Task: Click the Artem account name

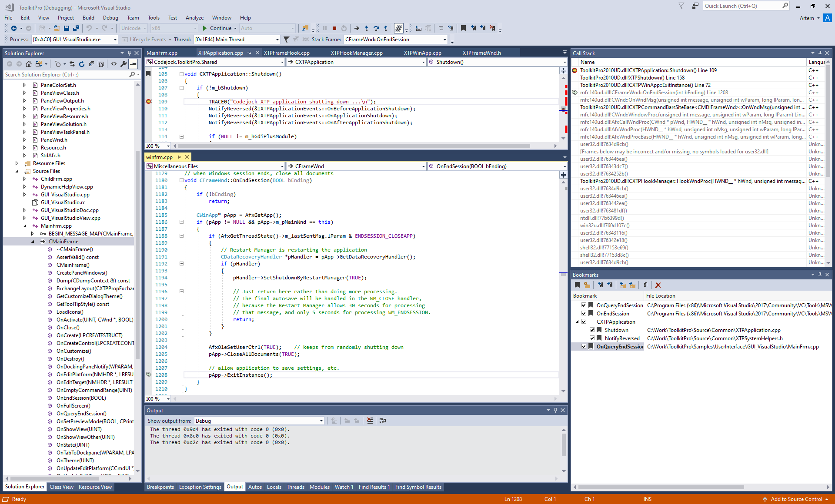Action: click(807, 18)
